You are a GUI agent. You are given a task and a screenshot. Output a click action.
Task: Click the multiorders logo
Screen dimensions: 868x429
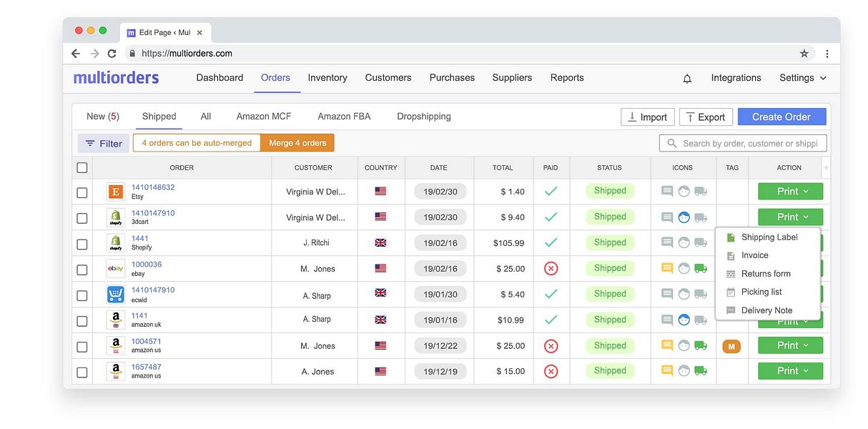pos(116,77)
